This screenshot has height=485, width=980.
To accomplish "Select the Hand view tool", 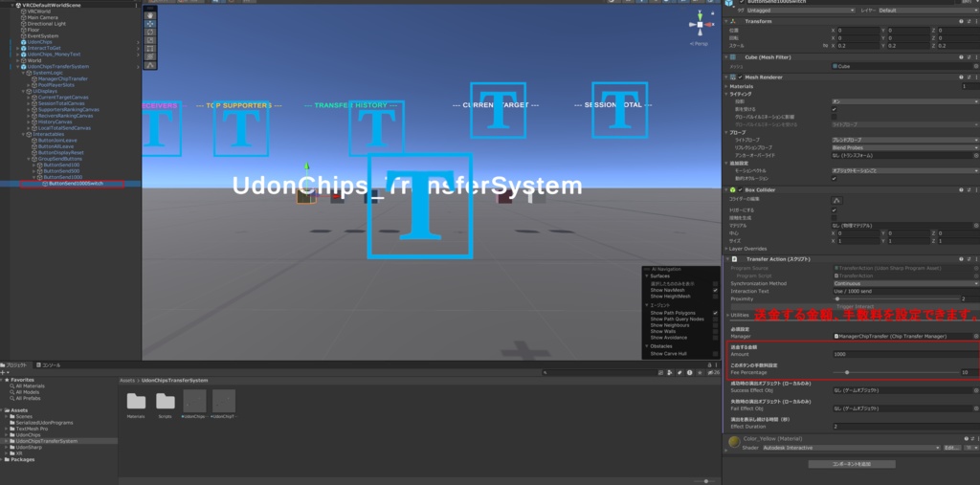I will click(x=150, y=15).
